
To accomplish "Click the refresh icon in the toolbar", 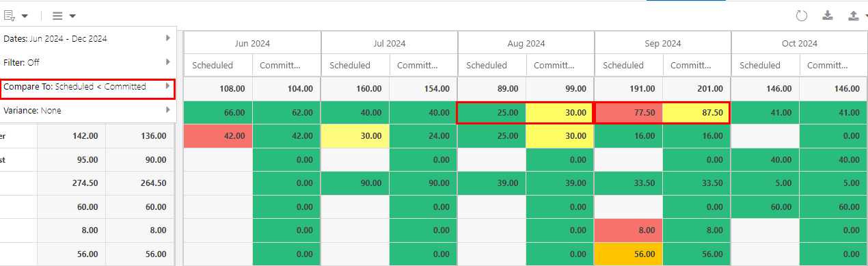I will pos(802,15).
